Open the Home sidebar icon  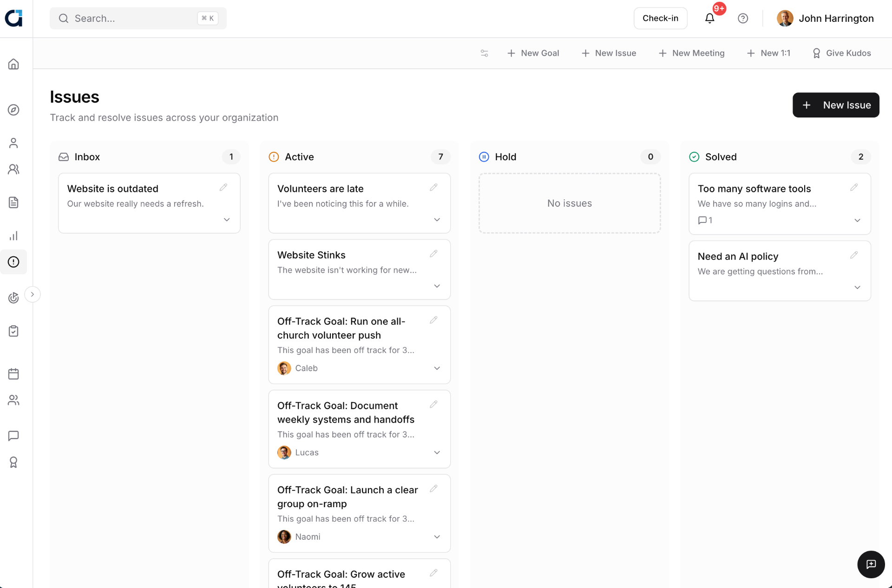(13, 64)
